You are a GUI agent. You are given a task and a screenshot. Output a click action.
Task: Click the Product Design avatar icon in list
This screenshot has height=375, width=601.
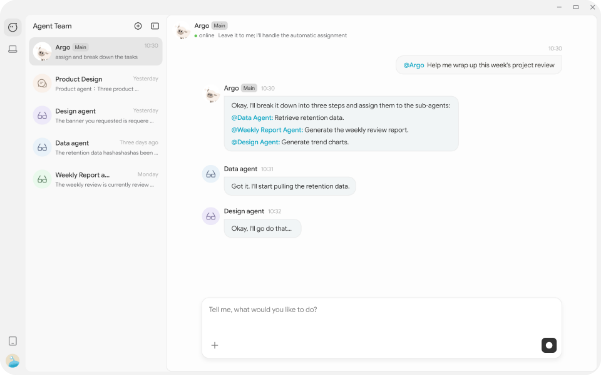click(42, 83)
